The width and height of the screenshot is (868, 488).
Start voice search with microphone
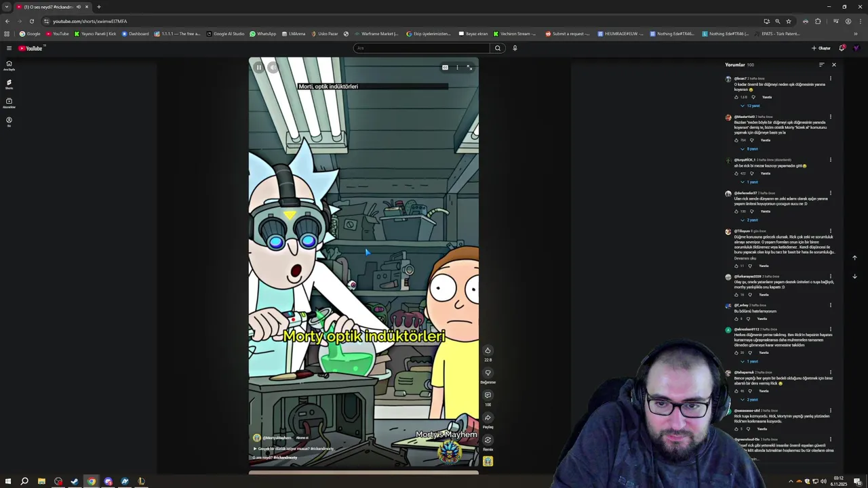click(515, 48)
